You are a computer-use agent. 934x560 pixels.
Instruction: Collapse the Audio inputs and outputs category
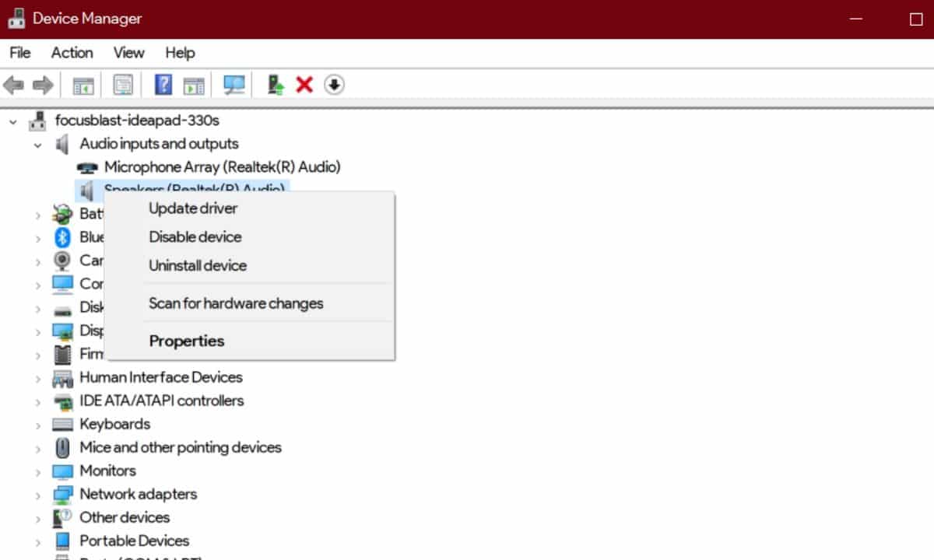click(x=37, y=145)
